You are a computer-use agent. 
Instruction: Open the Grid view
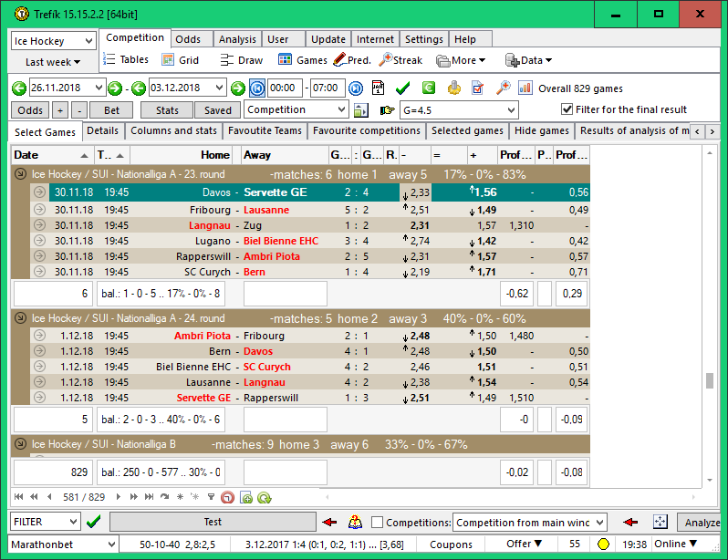click(x=181, y=60)
